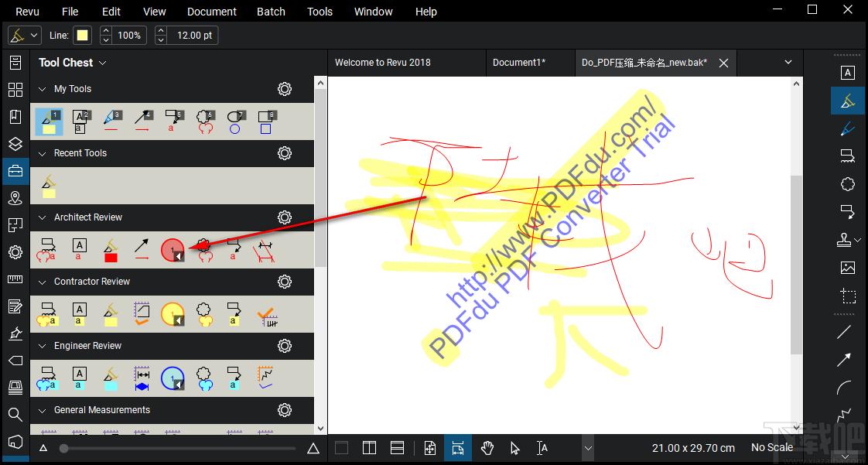
Task: Select cloud tool 6 in My Tools
Action: click(205, 121)
